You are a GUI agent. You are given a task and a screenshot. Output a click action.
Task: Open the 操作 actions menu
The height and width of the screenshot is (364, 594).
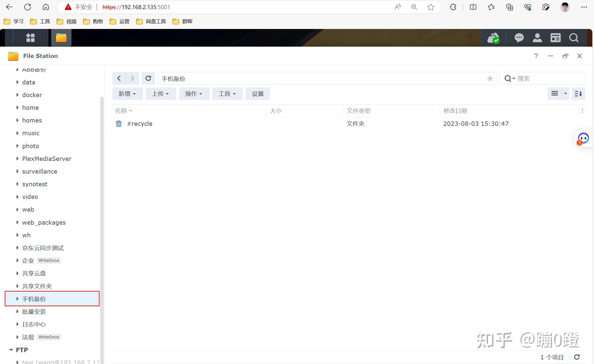point(194,94)
